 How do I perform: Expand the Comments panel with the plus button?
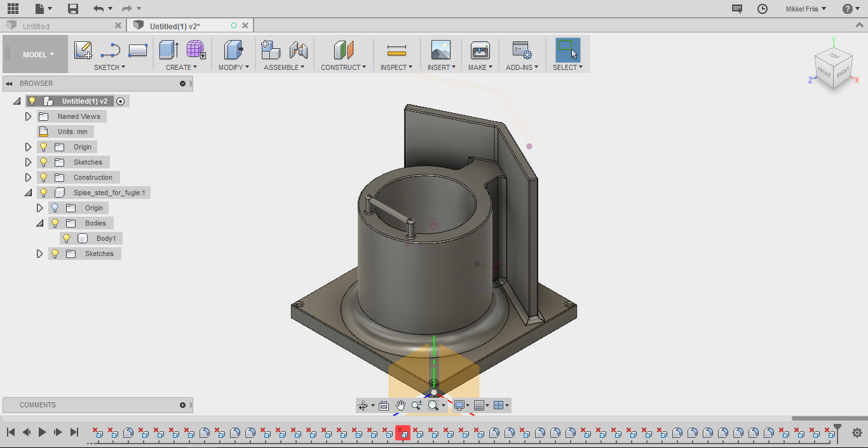pyautogui.click(x=182, y=405)
